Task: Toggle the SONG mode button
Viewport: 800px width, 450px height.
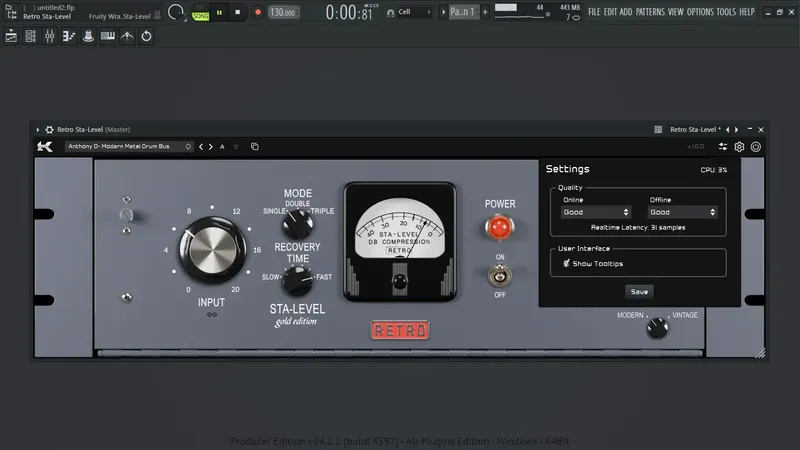Action: pyautogui.click(x=201, y=16)
